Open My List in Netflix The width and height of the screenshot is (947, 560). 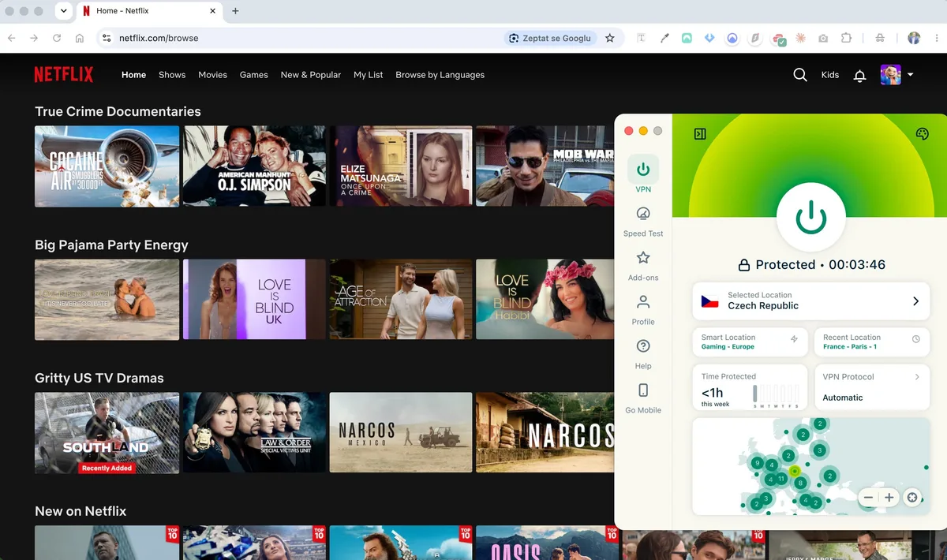(x=369, y=75)
